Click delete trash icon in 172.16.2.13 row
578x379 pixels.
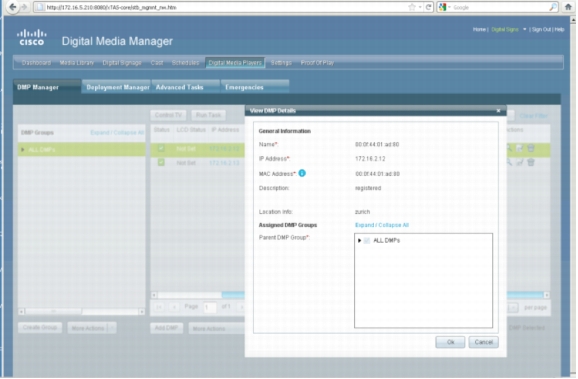pyautogui.click(x=531, y=162)
